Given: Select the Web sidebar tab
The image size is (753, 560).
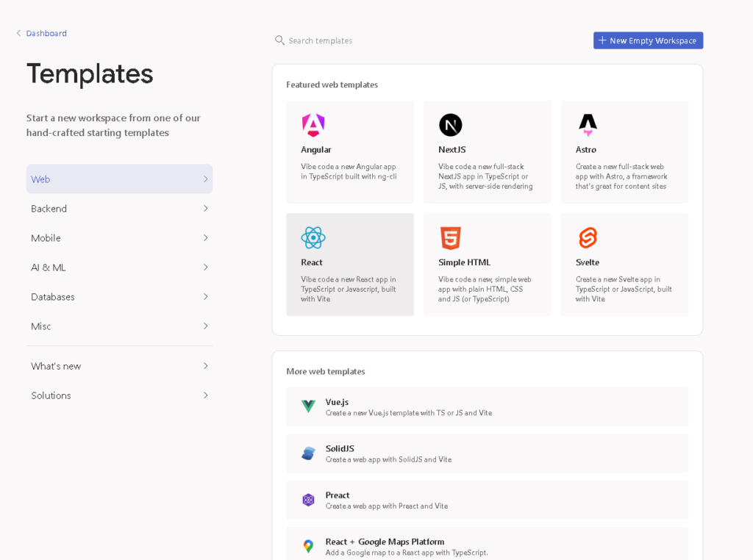Looking at the screenshot, I should [119, 179].
